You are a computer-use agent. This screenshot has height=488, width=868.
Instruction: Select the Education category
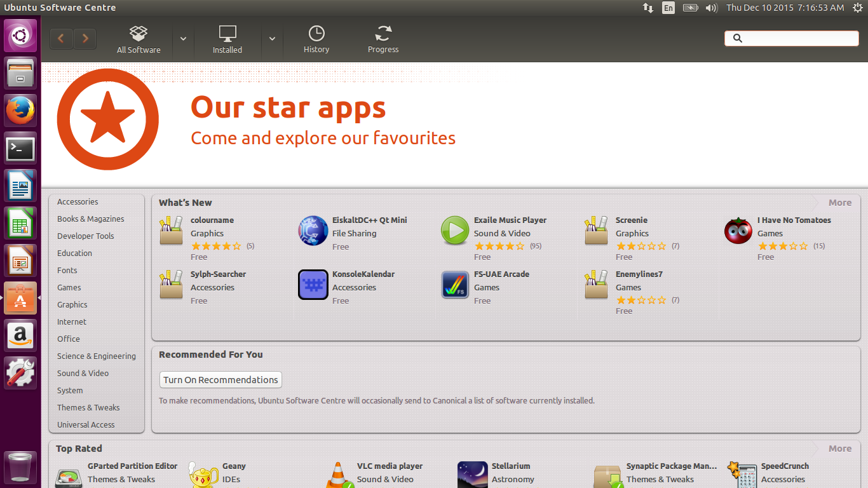74,253
